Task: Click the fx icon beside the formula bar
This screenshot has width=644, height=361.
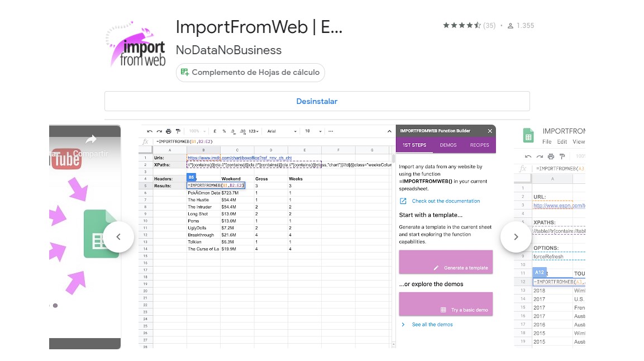Action: pyautogui.click(x=145, y=141)
